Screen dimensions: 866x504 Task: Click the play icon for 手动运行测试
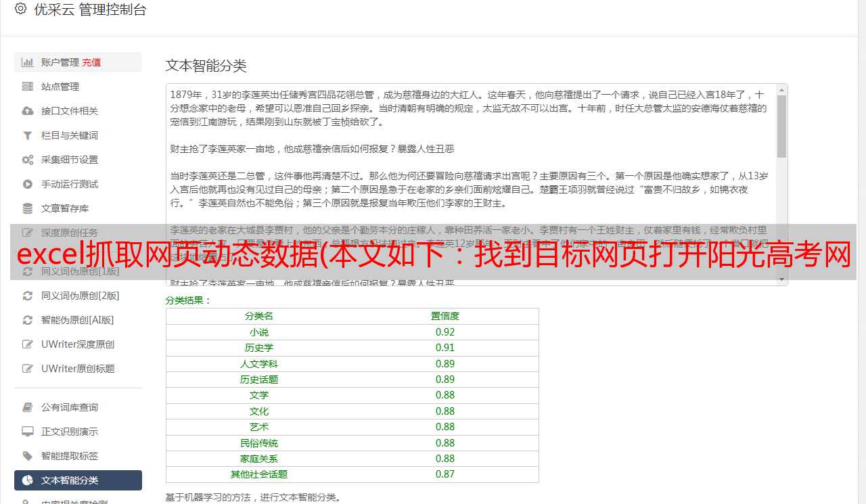pyautogui.click(x=28, y=184)
